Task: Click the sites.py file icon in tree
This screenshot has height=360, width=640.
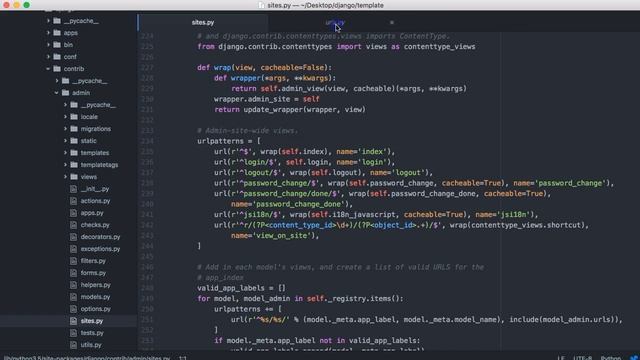Action: [73, 321]
